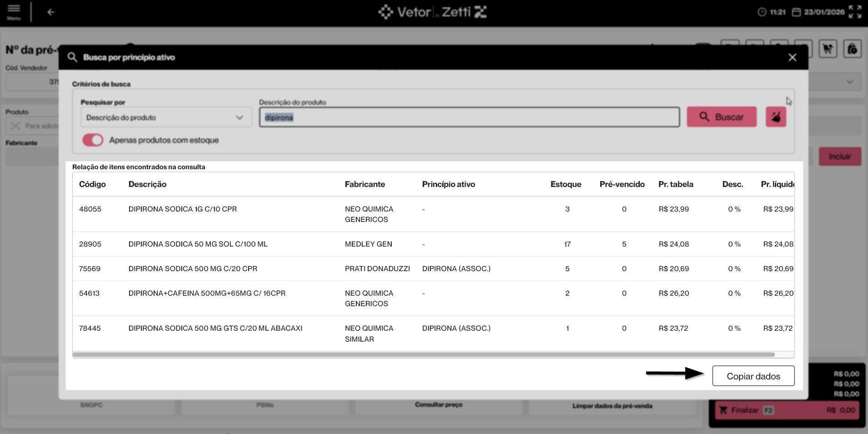
Task: Select row DIPIRONA SODICA 1G C/10 CPR
Action: pos(434,214)
